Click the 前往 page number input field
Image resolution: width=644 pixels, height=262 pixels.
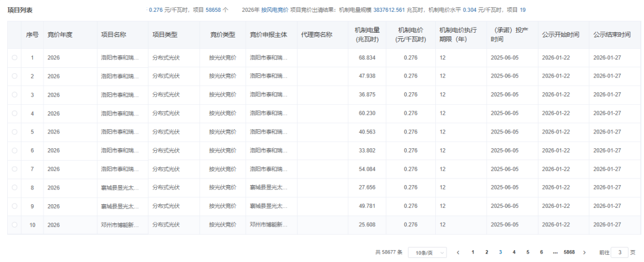620,252
